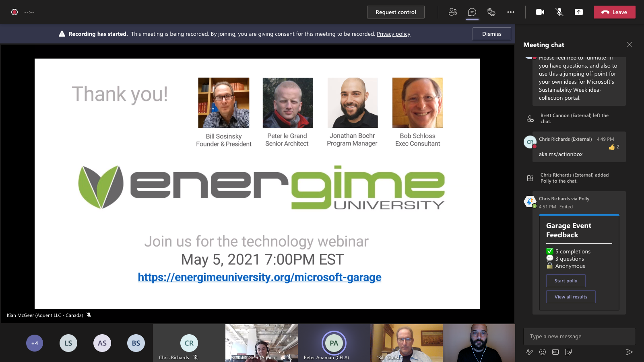Unmute the microphone

pyautogui.click(x=559, y=12)
